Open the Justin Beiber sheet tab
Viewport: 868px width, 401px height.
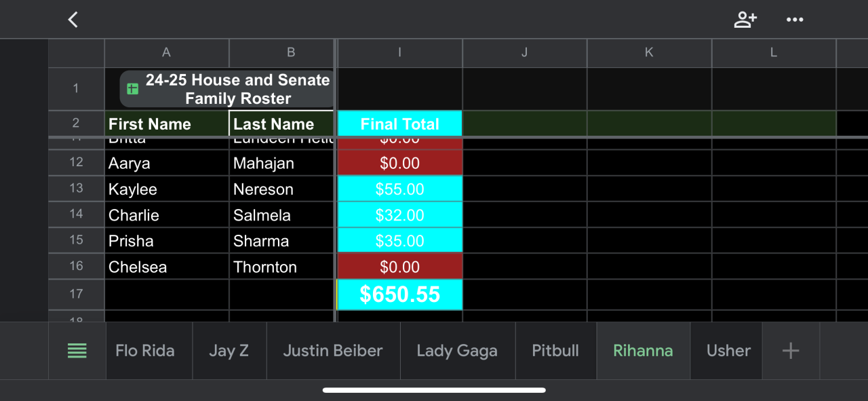[x=333, y=351]
